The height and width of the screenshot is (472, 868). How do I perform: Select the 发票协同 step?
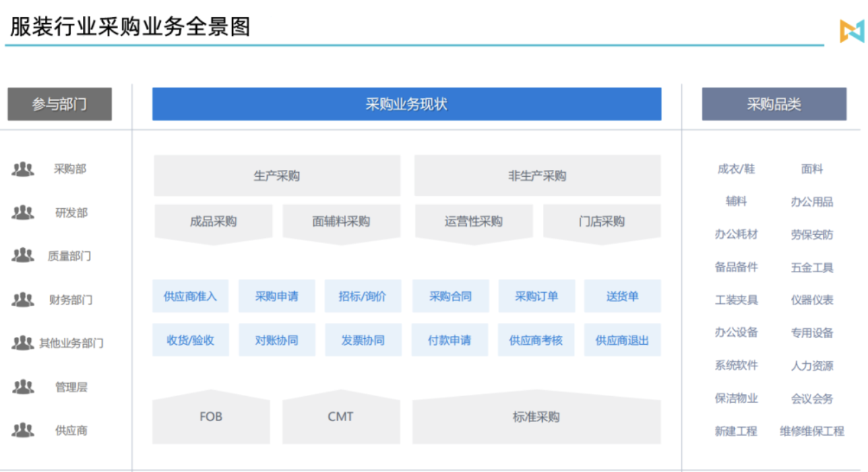[x=363, y=340]
